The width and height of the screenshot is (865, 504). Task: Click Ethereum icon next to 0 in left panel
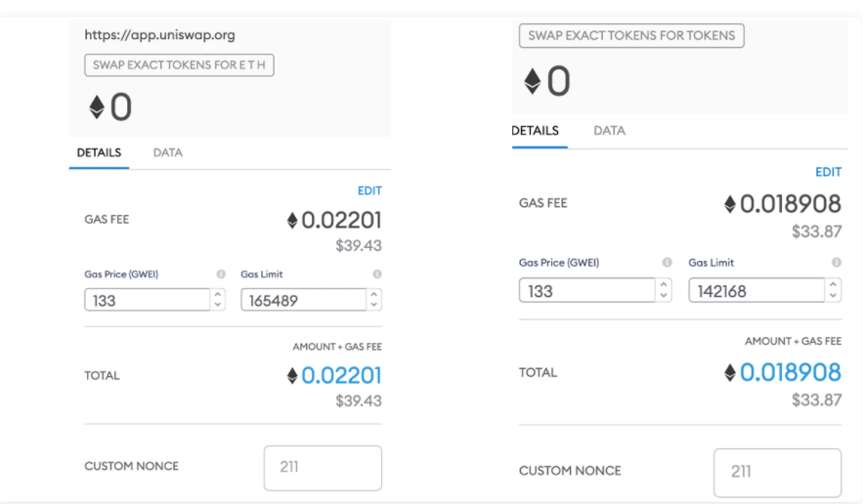[97, 107]
